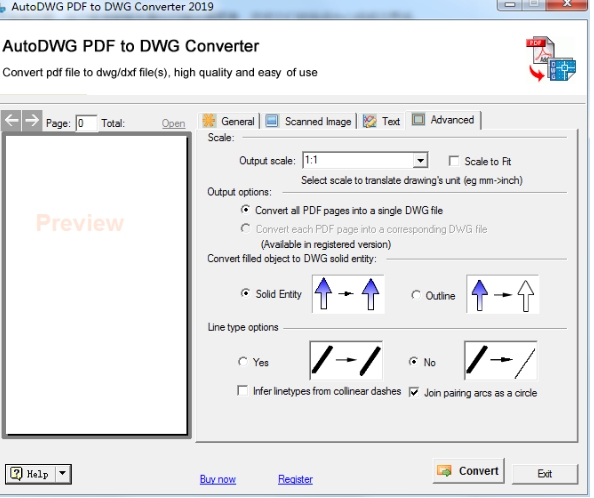Screen dimensions: 594x498
Task: Enable the Scale to Fit checkbox
Action: [453, 161]
